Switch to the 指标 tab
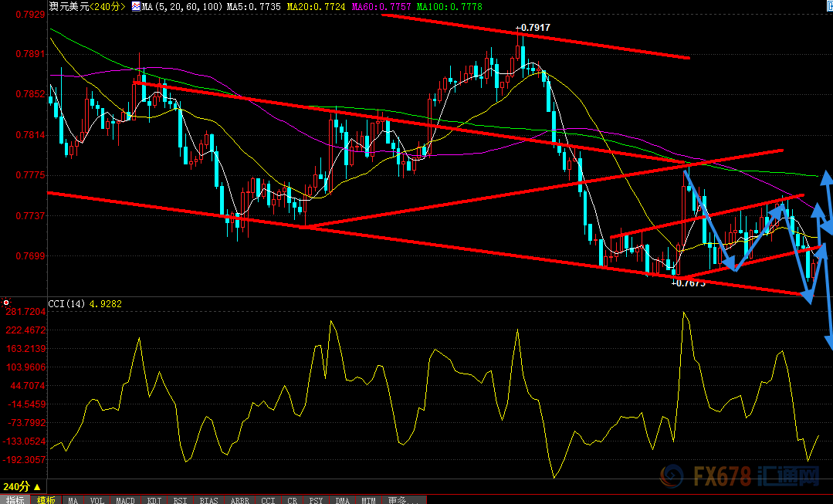Viewport: 833px width, 504px height. click(15, 499)
